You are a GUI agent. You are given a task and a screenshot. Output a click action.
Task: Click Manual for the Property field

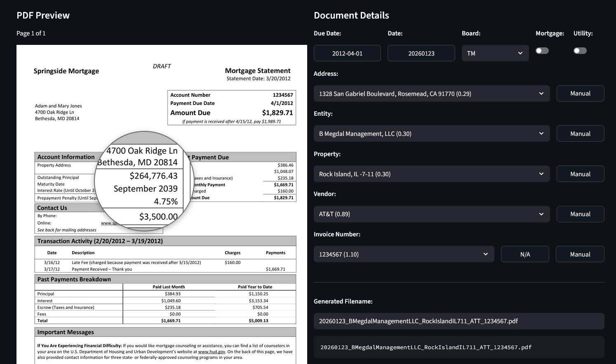point(580,174)
